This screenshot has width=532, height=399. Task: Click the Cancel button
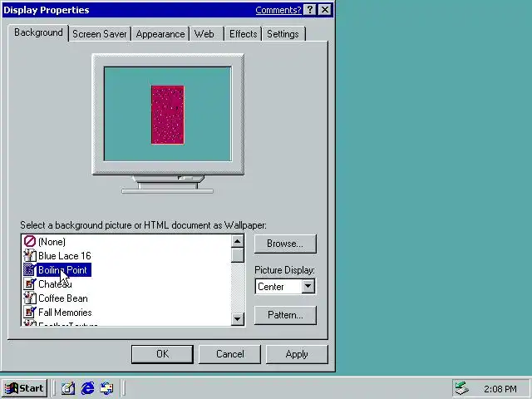pos(229,354)
